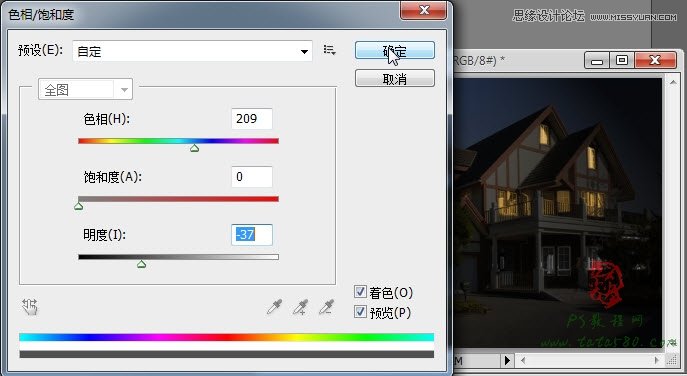
Task: Toggle the 预览(P) preview checkbox
Action: point(360,312)
